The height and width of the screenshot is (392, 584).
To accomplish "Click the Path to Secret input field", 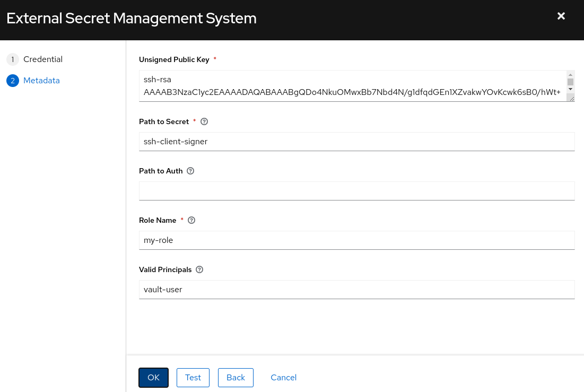I will pos(356,142).
